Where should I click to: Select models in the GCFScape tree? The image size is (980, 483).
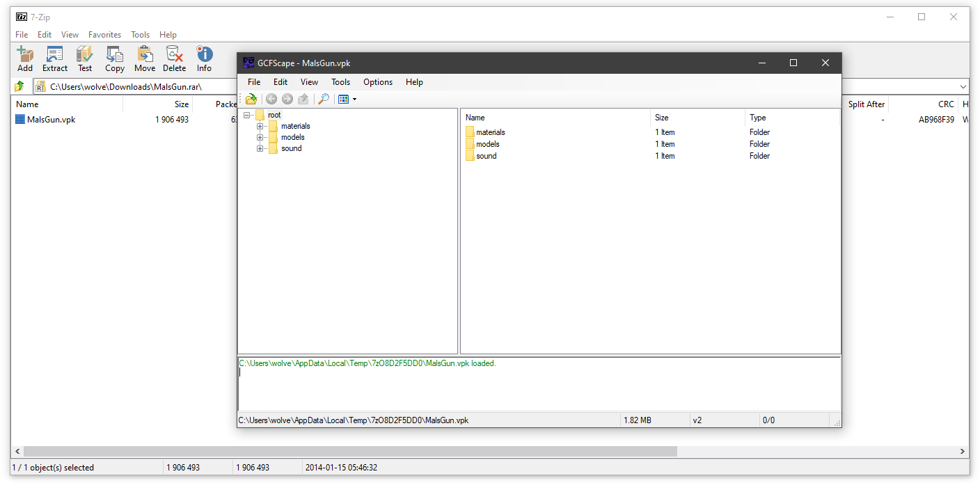[293, 137]
